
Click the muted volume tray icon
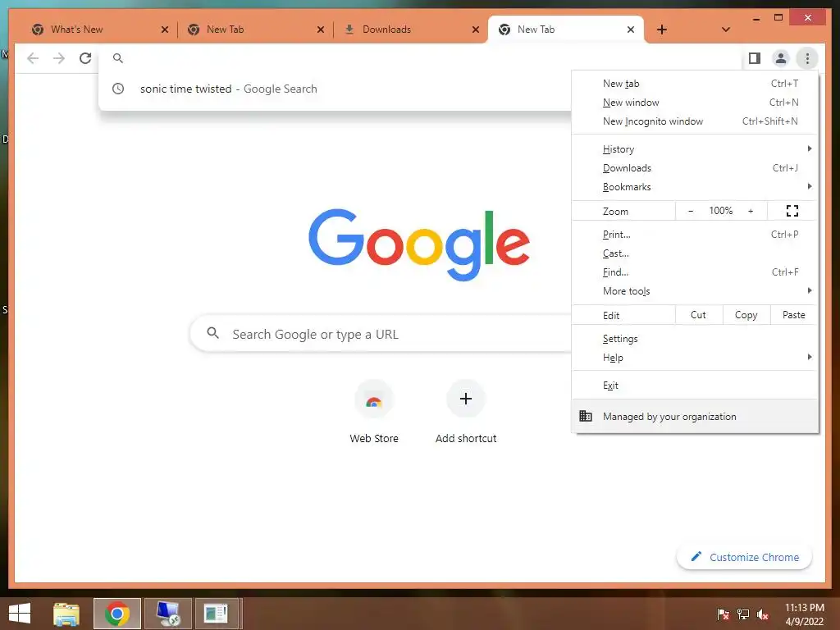point(763,614)
